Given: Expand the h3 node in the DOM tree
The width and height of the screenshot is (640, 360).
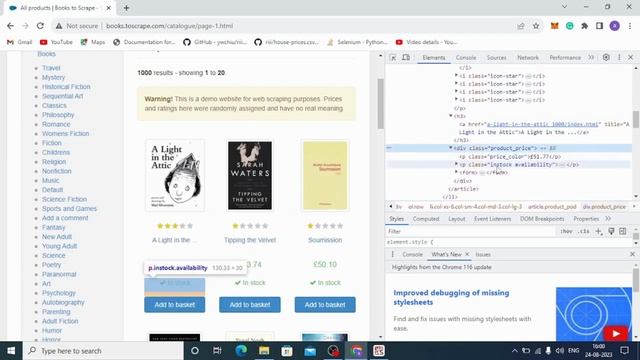Looking at the screenshot, I should click(451, 116).
